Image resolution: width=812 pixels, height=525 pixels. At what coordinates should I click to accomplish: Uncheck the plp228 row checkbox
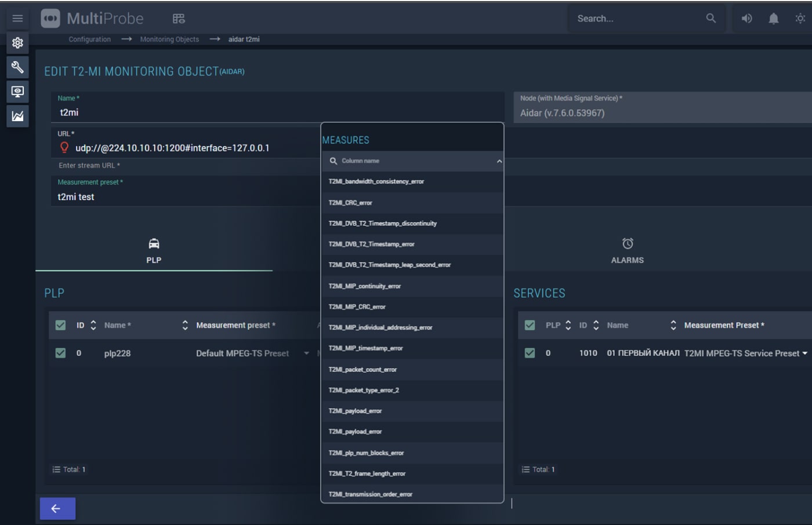point(60,353)
